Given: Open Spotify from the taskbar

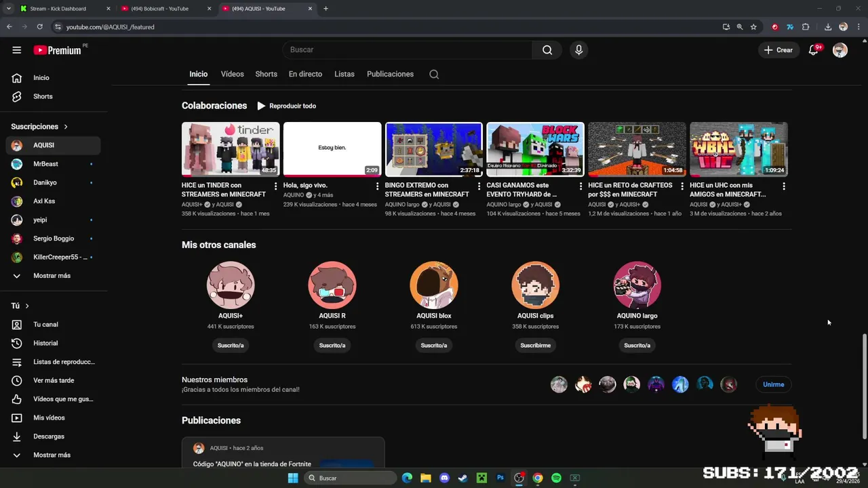Looking at the screenshot, I should coord(556,478).
